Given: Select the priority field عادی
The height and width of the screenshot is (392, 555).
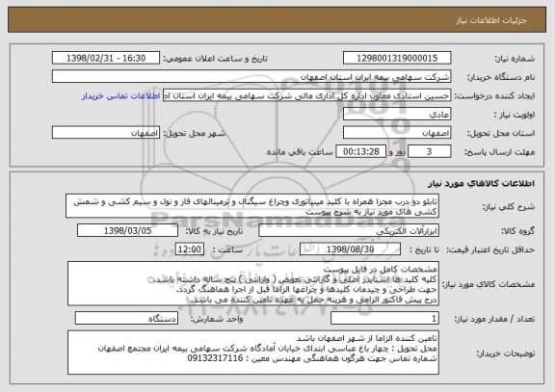Looking at the screenshot, I should [x=397, y=115].
